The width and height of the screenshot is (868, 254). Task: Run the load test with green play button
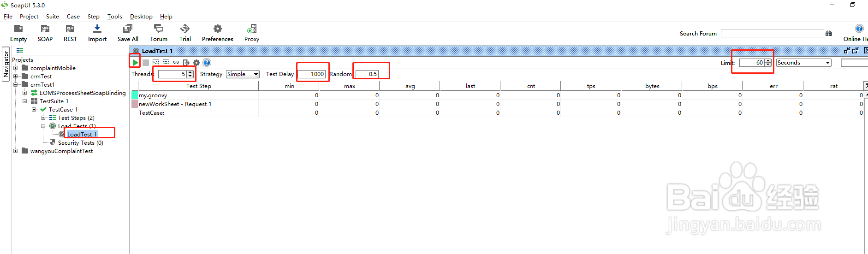(135, 62)
